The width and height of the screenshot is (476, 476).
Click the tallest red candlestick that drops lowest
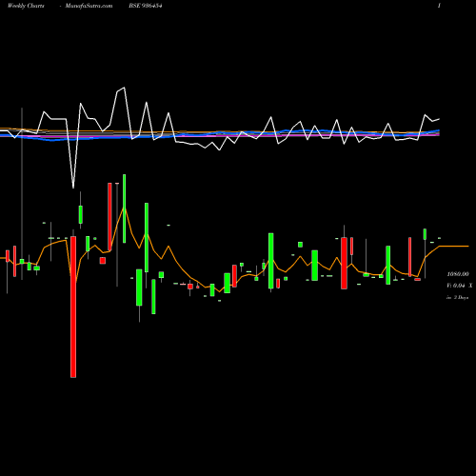(x=73, y=307)
